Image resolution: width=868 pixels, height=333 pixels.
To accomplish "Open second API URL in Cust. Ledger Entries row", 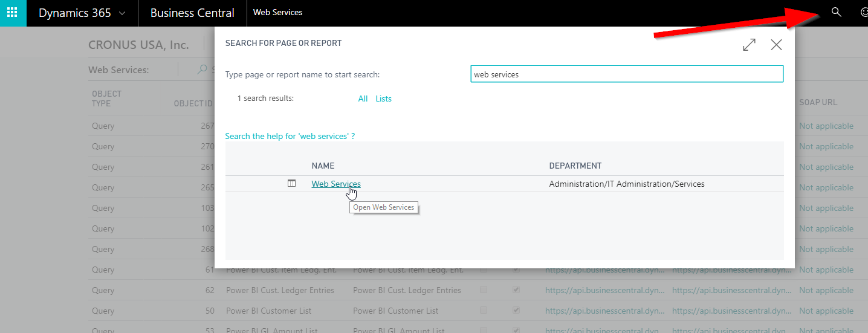I will coord(732,290).
